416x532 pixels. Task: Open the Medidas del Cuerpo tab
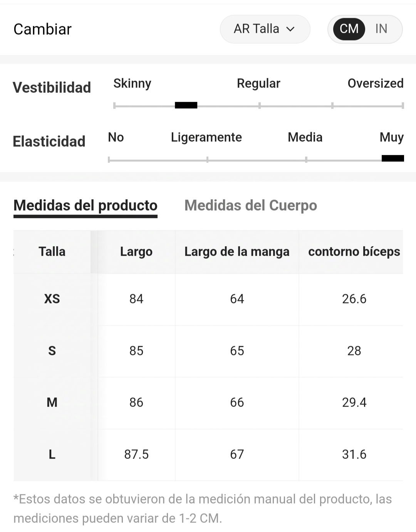251,205
